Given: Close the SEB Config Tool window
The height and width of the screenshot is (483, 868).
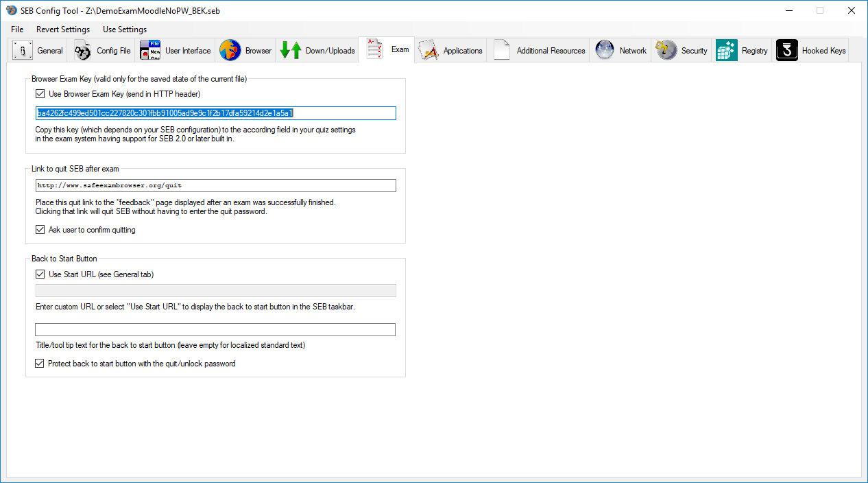Looking at the screenshot, I should [852, 10].
